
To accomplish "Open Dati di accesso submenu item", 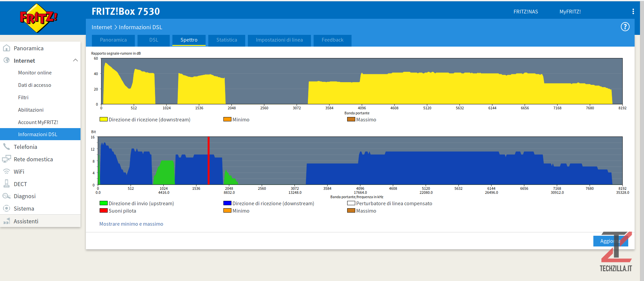I will 35,85.
